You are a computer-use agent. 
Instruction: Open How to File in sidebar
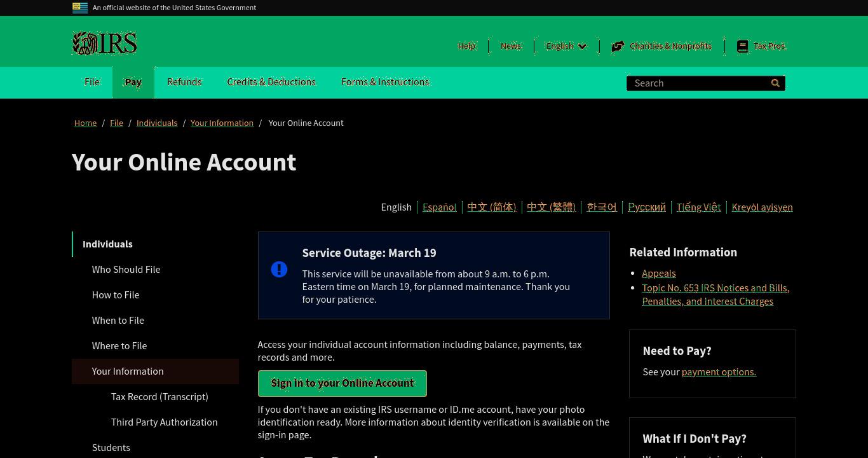(116, 295)
